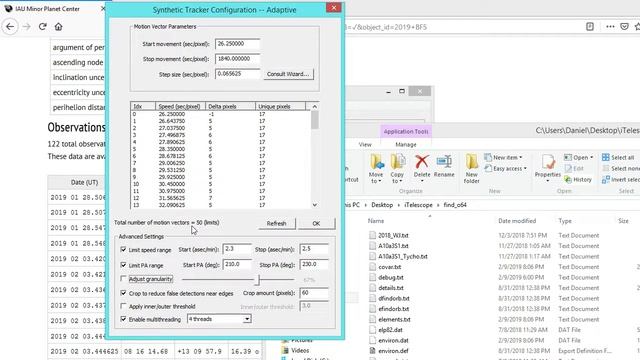The height and width of the screenshot is (360, 640).
Task: Click the granularity slider handle
Action: pyautogui.click(x=258, y=280)
